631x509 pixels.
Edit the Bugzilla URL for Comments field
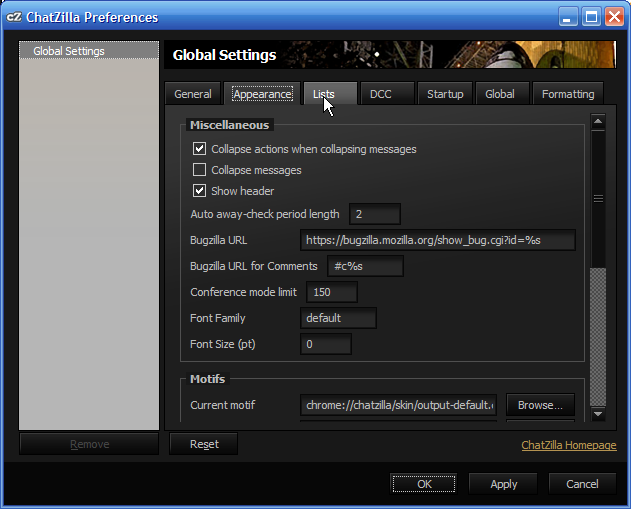pos(365,266)
